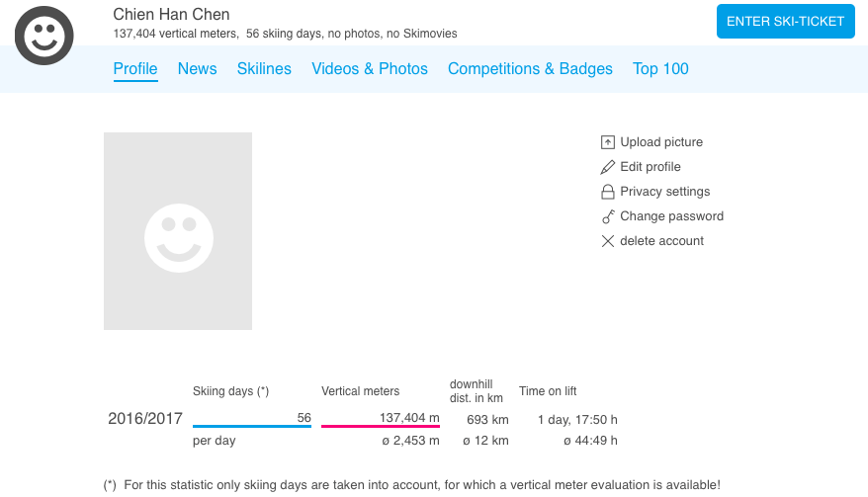
Task: Click the Change password link
Action: 672,216
